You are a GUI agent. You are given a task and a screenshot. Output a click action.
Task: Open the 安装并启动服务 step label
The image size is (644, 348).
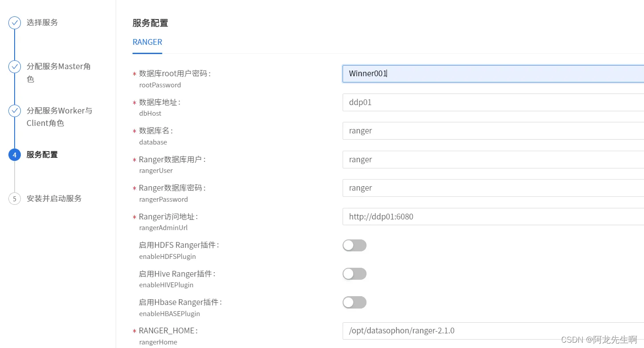[x=54, y=199]
